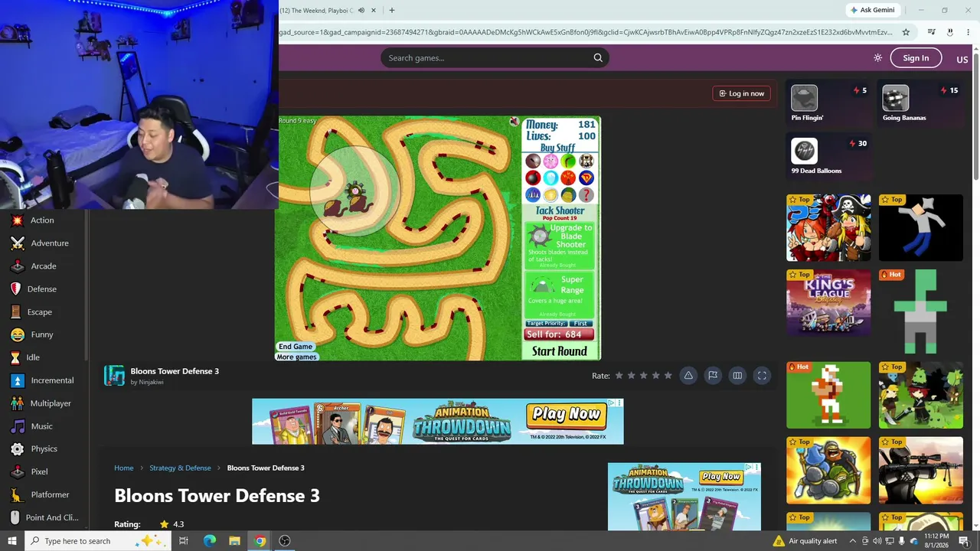Rate the game one star
Viewport: 980px width, 551px height.
619,375
